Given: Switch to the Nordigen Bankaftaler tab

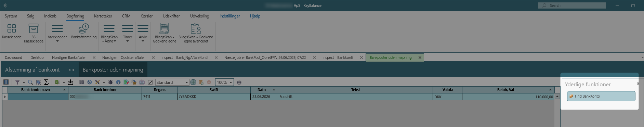Looking at the screenshot, I should (69, 58).
